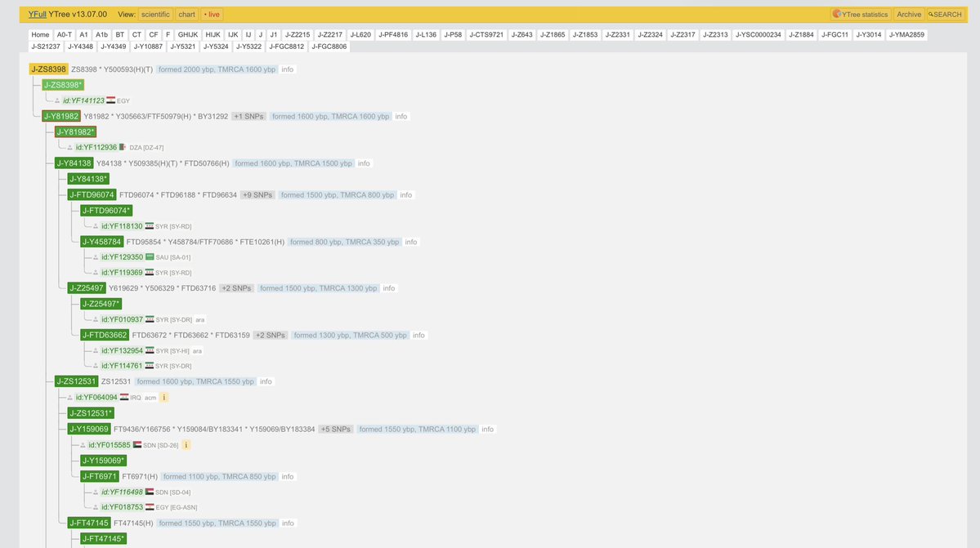Open info for J-Y81982

coord(401,116)
